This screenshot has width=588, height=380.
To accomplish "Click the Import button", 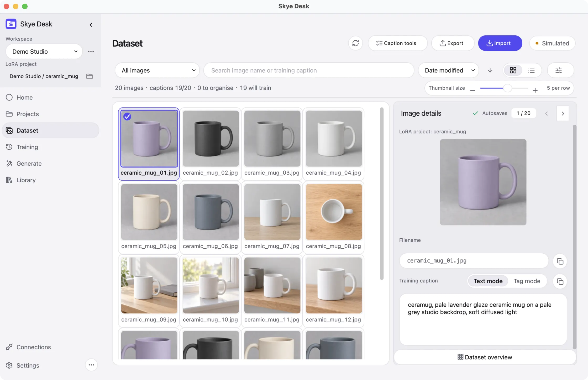I will point(500,43).
